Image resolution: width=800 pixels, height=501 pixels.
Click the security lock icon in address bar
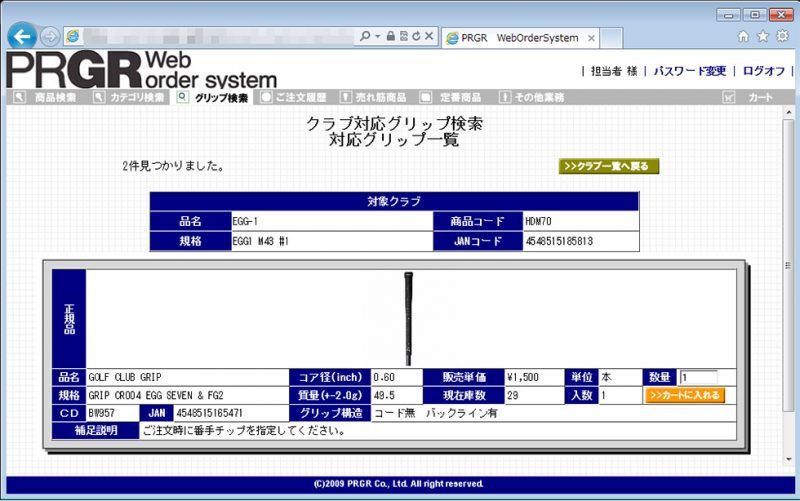[390, 36]
